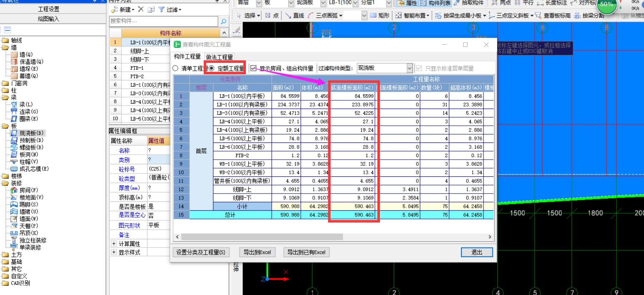Toggle 显示房间、组合构件量 checkbox
This screenshot has width=644, height=295.
pos(253,68)
